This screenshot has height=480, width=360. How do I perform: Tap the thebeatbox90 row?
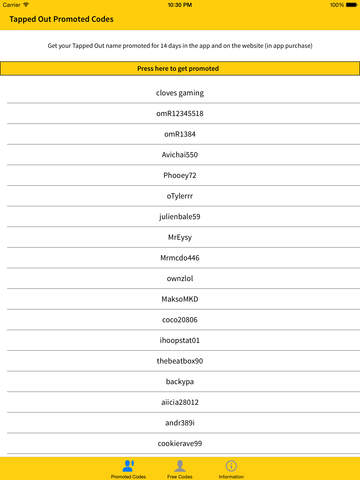[180, 361]
